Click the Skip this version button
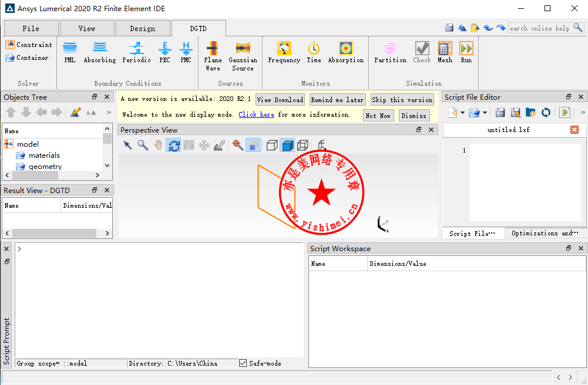The image size is (588, 385). [402, 100]
